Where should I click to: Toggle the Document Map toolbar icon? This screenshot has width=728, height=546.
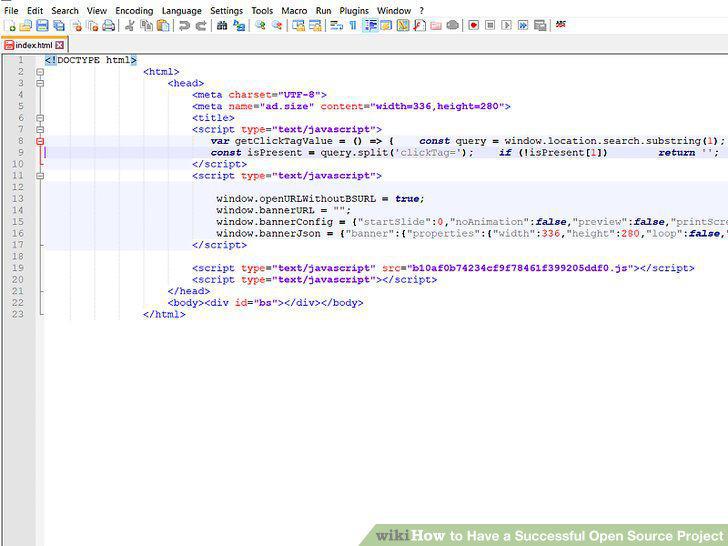403,26
